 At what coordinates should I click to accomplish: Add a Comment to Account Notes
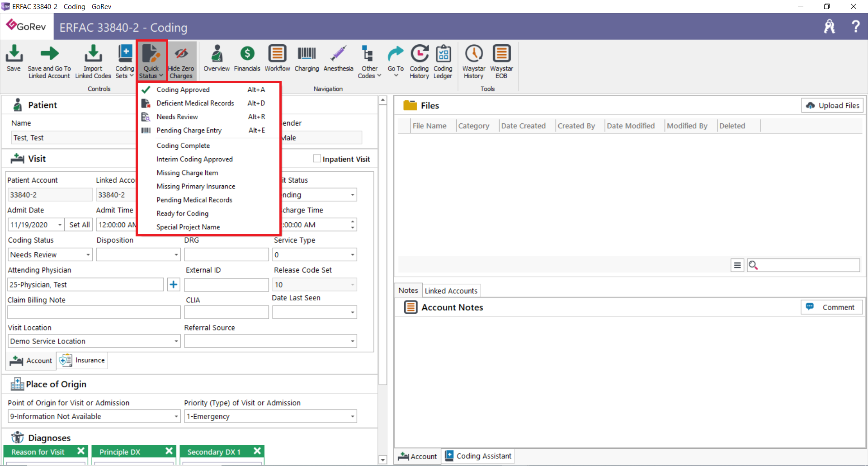tap(832, 307)
